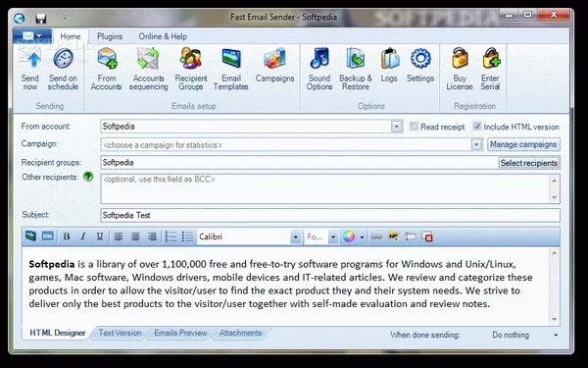Open the From Accounts setup
Screen dimensions: 588x368
click(107, 69)
